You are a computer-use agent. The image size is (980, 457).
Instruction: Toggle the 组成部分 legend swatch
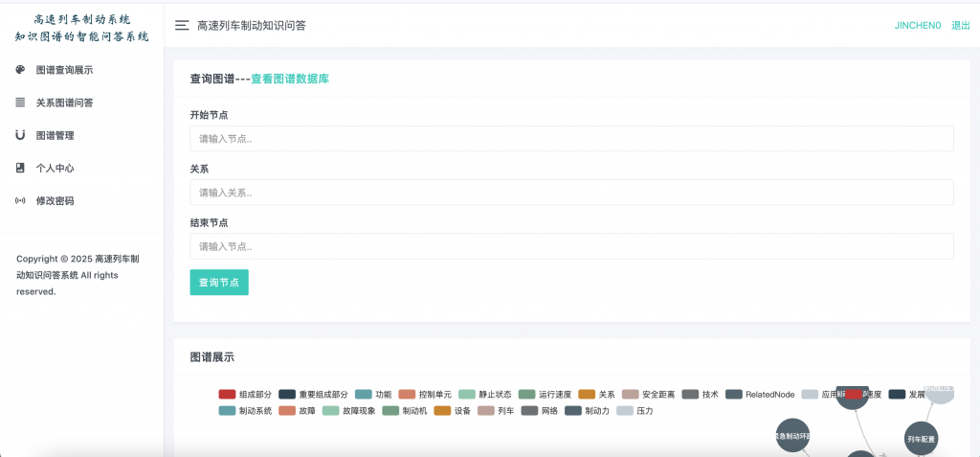pyautogui.click(x=227, y=395)
